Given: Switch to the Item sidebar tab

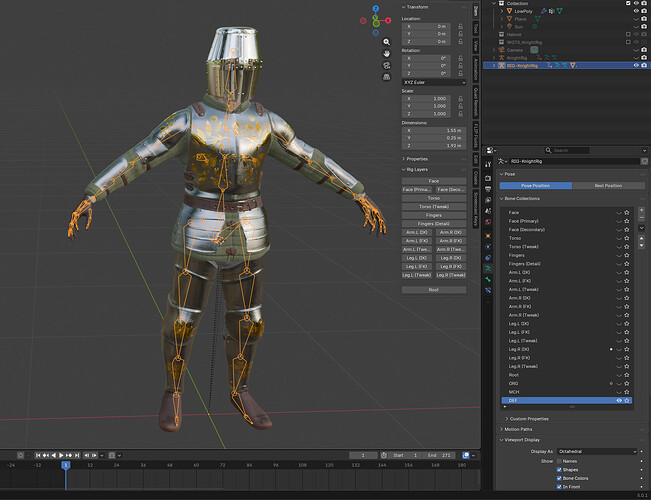Looking at the screenshot, I should point(476,11).
